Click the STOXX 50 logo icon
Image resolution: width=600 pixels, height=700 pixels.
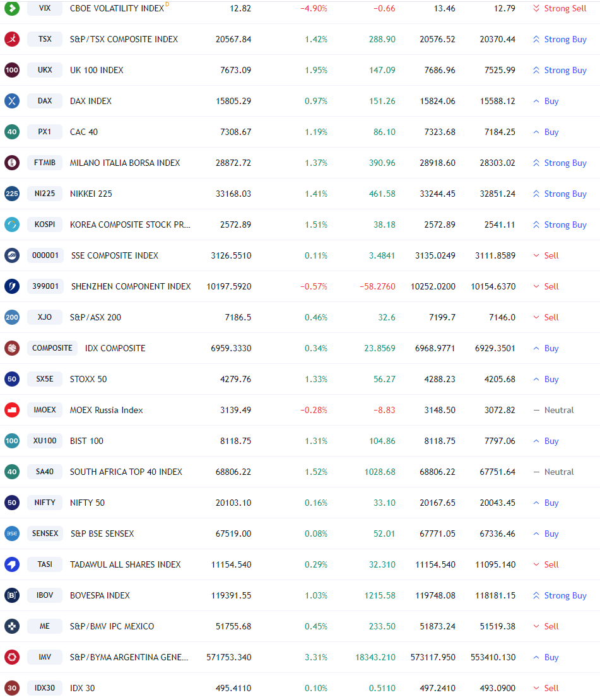tap(12, 379)
